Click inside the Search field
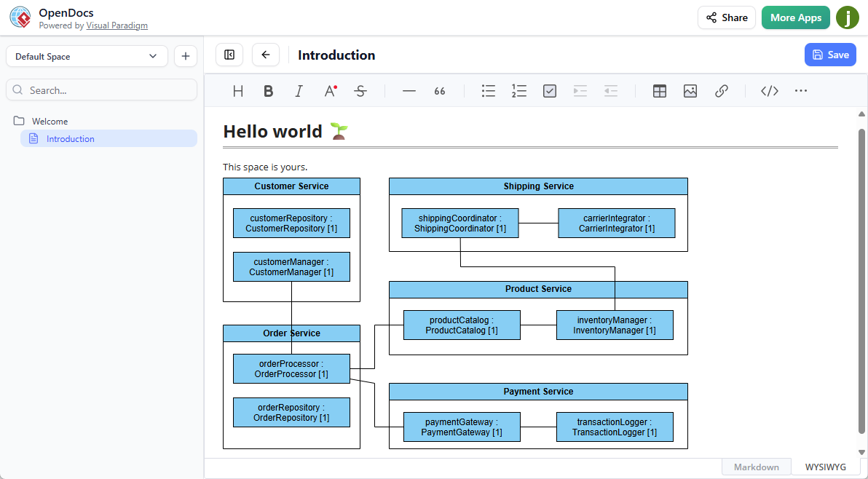 (101, 90)
